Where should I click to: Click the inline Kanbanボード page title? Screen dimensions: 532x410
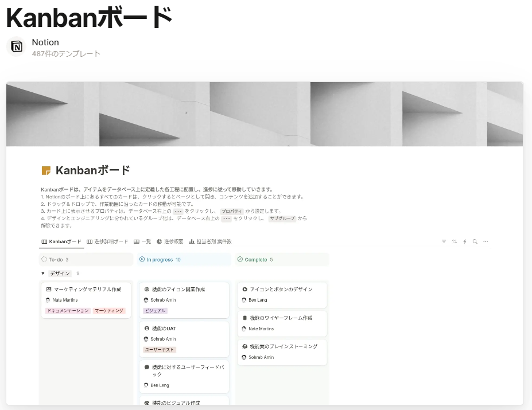click(x=93, y=170)
